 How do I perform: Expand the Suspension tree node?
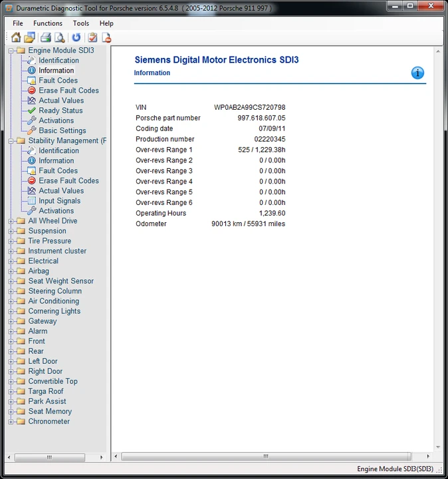click(11, 232)
